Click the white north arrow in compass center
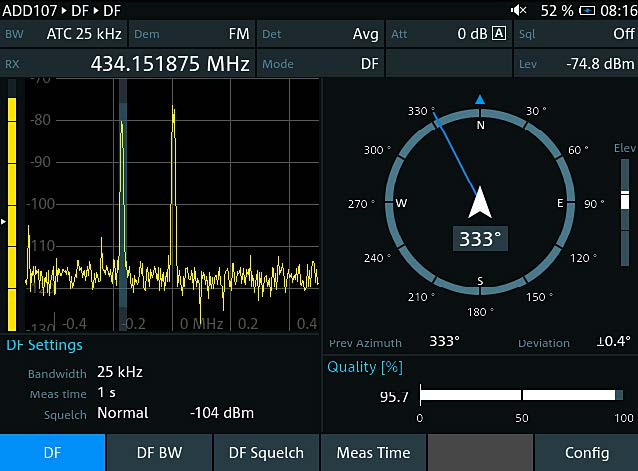638x471 pixels. [480, 202]
